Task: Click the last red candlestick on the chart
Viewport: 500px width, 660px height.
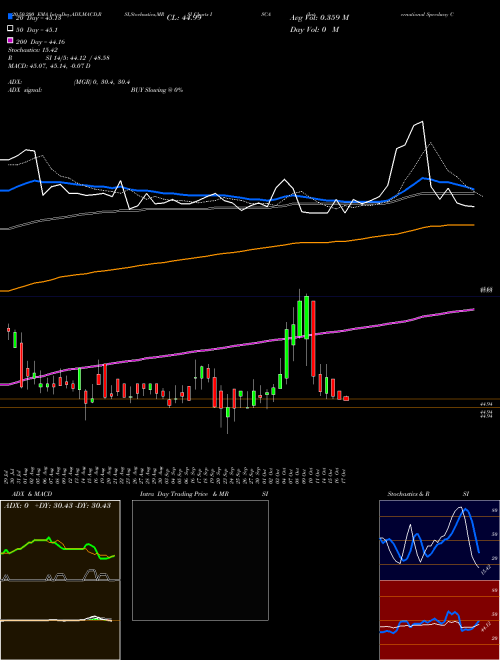Action: (x=346, y=398)
